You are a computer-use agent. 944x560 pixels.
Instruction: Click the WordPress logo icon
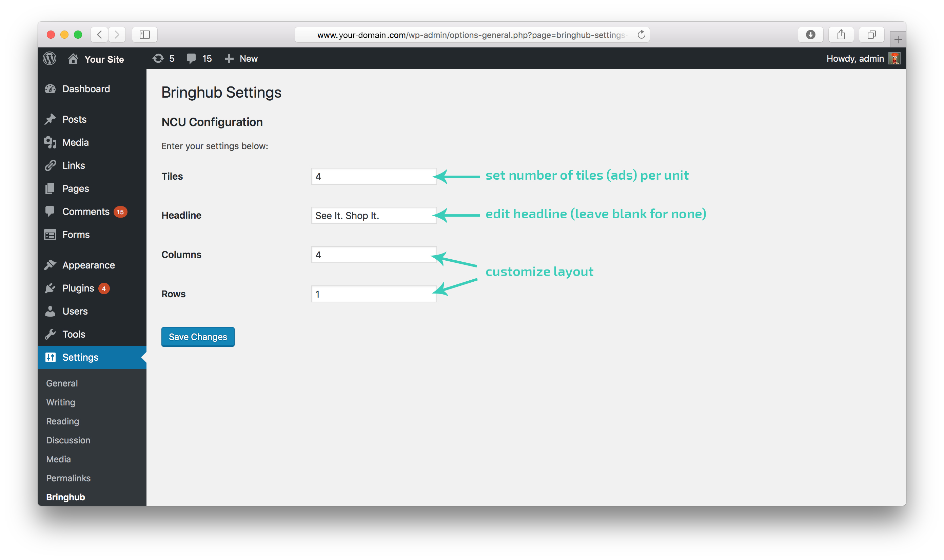click(50, 59)
